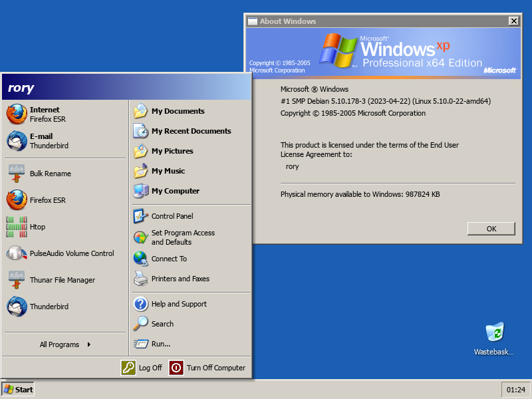This screenshot has width=532, height=399.
Task: Click the Thunderbird icon in recent programs
Action: point(17,307)
